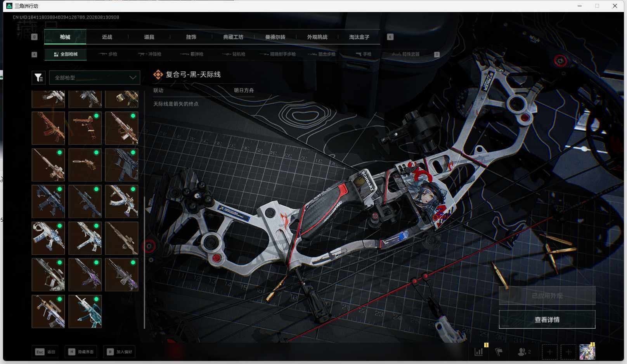
Task: Select the gold revolver skin thumbnail
Action: tap(85, 165)
